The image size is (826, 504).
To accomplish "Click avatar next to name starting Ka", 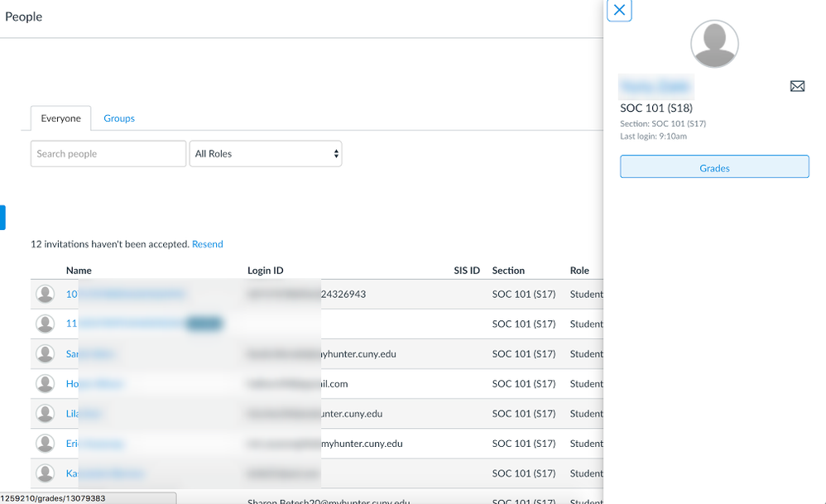I will [x=46, y=473].
